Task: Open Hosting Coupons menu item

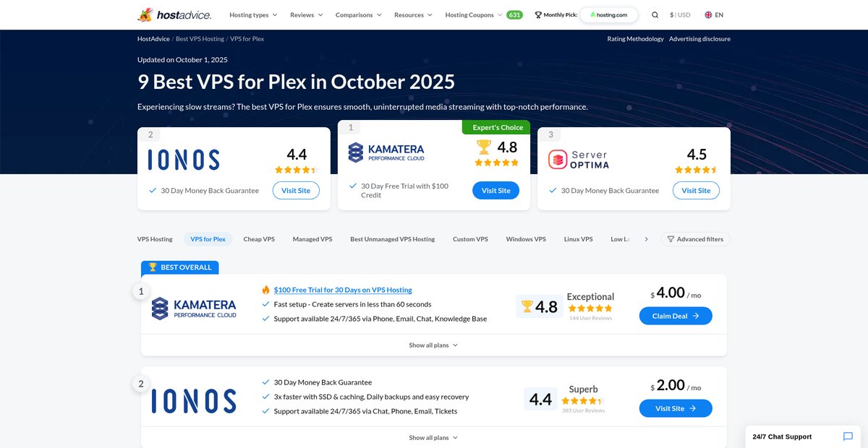Action: [x=474, y=14]
